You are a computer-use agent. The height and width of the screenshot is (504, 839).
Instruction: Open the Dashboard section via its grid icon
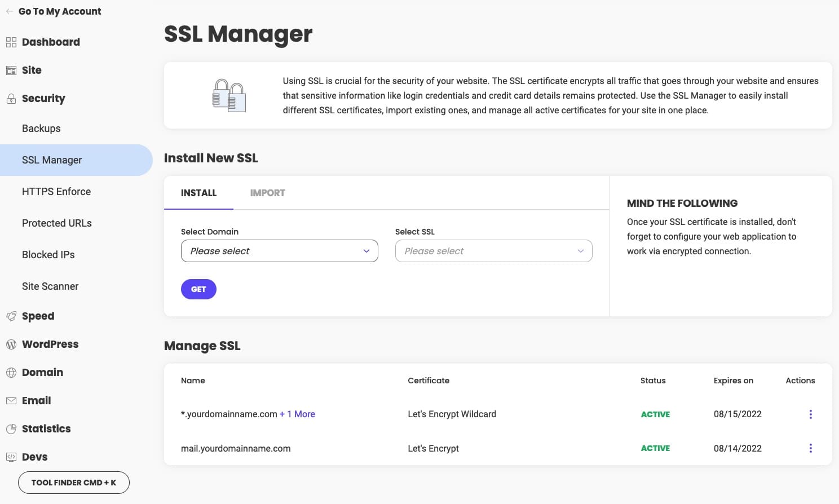pos(11,42)
